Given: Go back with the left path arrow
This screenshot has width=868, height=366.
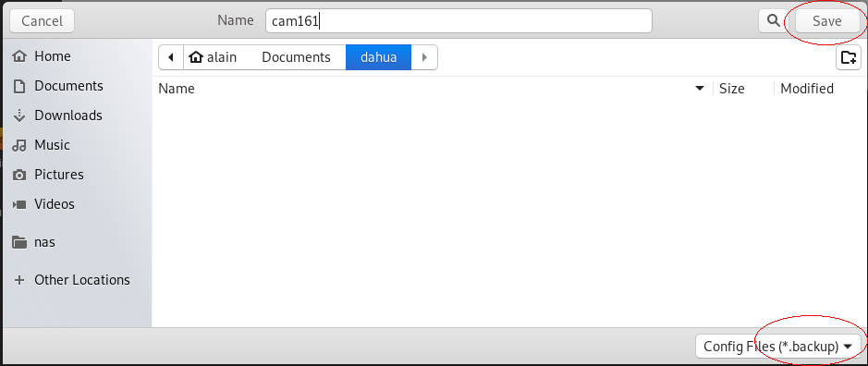Looking at the screenshot, I should coord(171,57).
